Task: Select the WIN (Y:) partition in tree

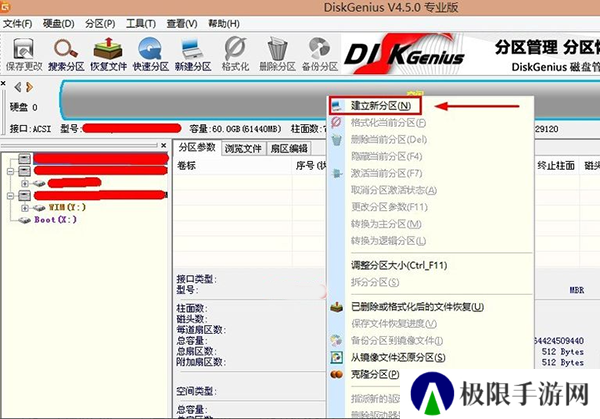Action: pos(67,207)
